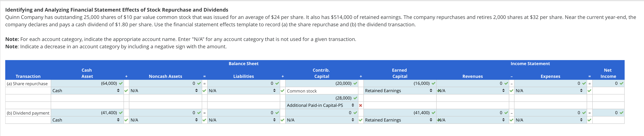Click the 'Common stock' account label

[302, 91]
